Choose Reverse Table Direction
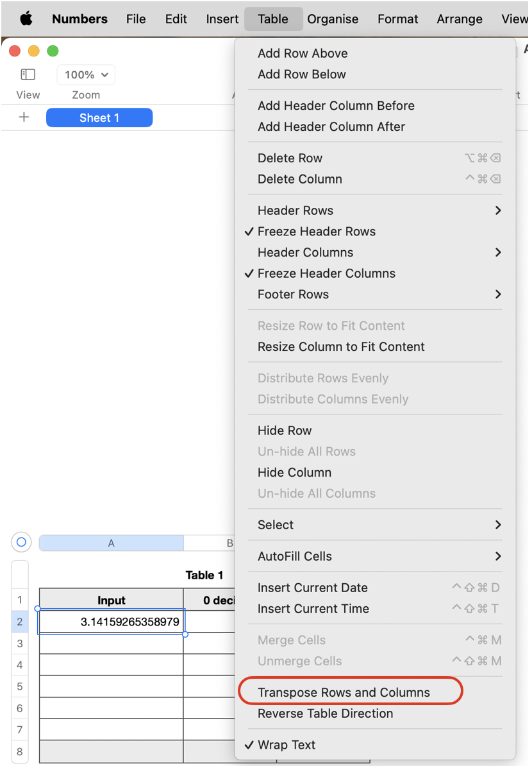The width and height of the screenshot is (532, 766). click(326, 713)
